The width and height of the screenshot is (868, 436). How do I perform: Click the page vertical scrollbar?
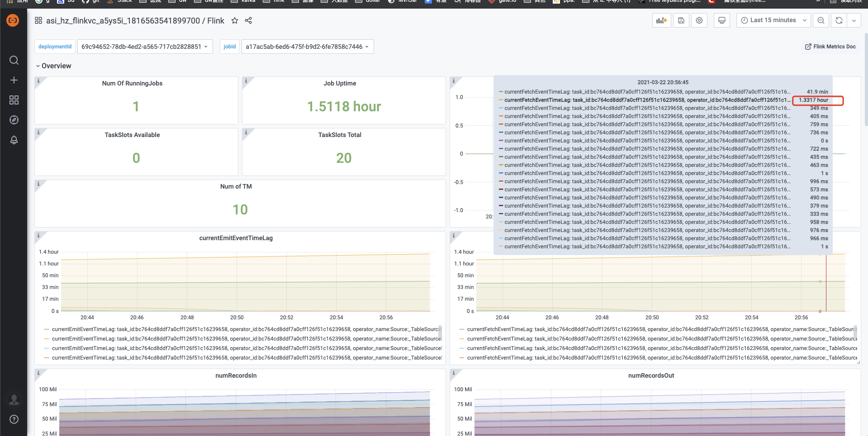point(866,79)
